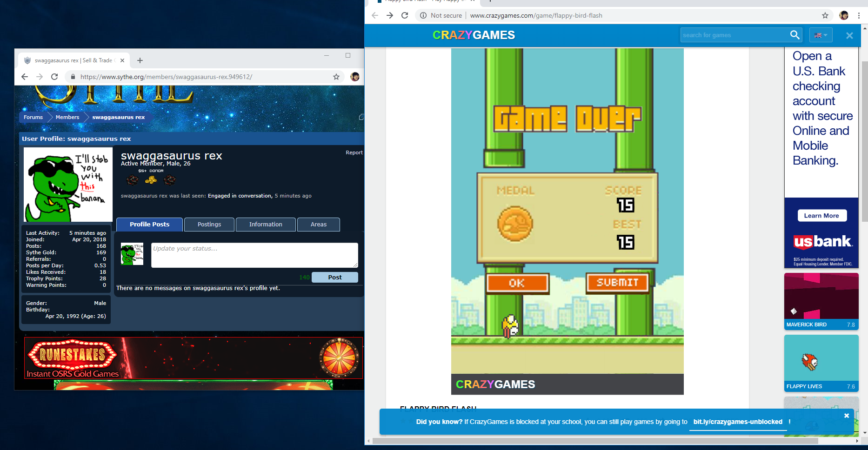Click the first dark donor badge icon

pyautogui.click(x=133, y=180)
